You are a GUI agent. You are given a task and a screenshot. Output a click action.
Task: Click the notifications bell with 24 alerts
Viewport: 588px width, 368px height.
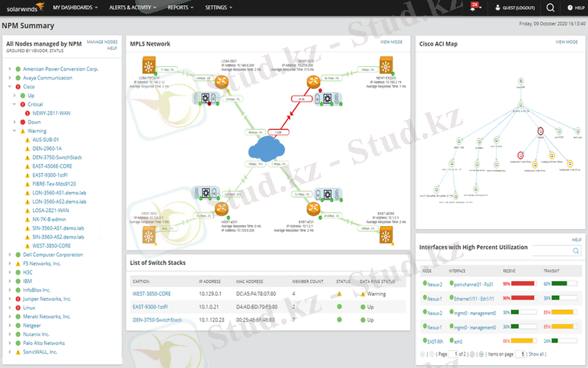pyautogui.click(x=475, y=7)
